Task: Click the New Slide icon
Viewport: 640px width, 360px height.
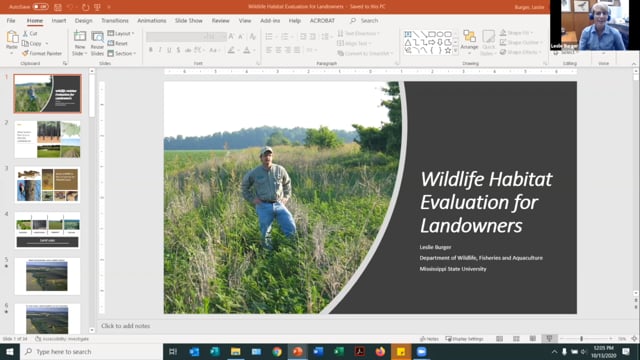Action: point(80,37)
